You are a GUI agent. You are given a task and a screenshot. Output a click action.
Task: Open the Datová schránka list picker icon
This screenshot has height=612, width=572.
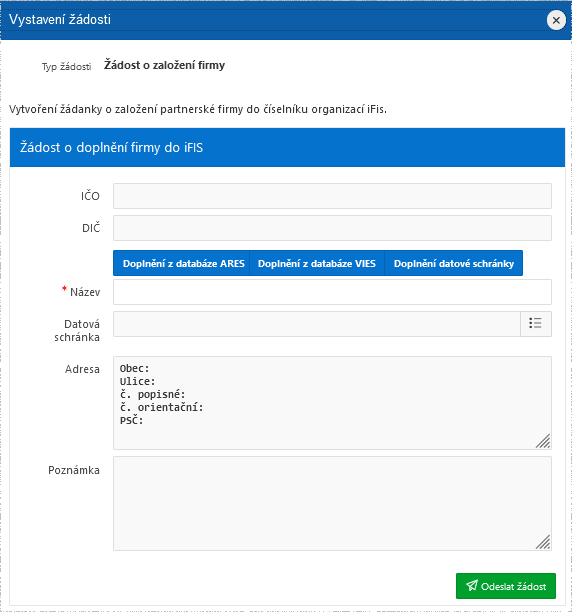pos(536,324)
